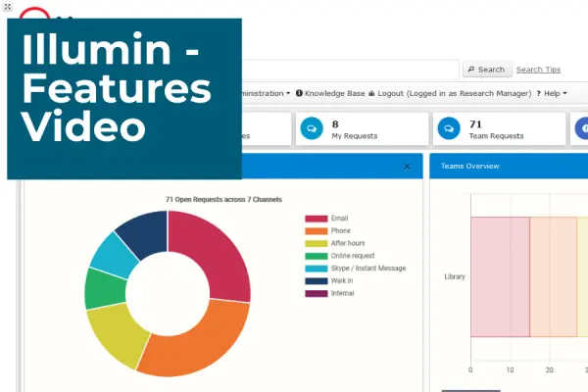Image resolution: width=588 pixels, height=392 pixels.
Task: Click the Knowledge Base info icon
Action: click(299, 93)
